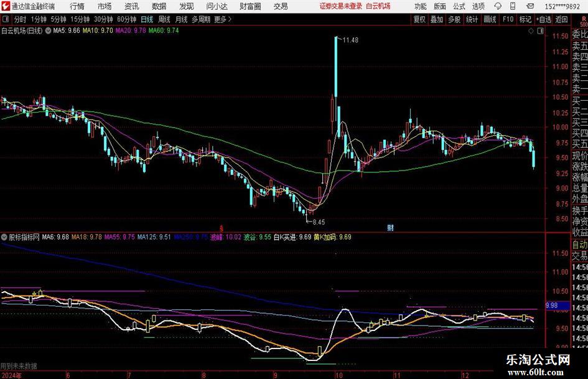Open the 选项 menu
Screen dimensions: 588x379
coord(478,6)
